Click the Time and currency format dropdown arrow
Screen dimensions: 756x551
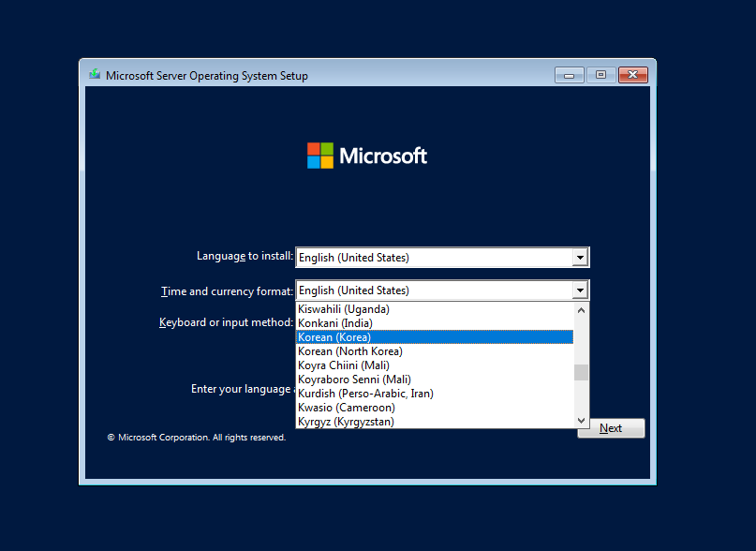tap(580, 290)
